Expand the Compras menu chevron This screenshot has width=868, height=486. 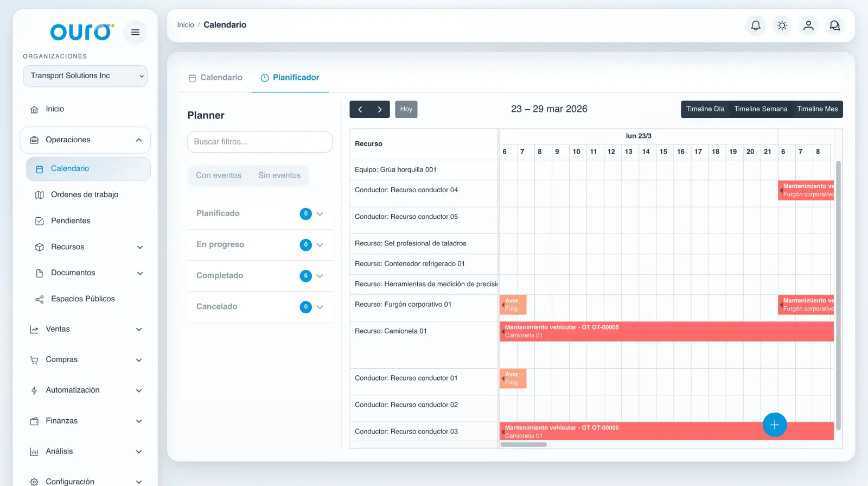(x=139, y=360)
